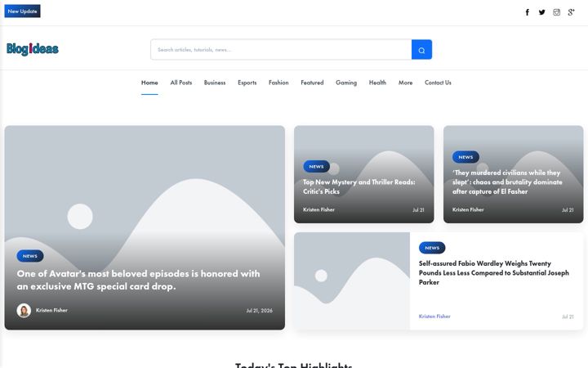Image resolution: width=588 pixels, height=368 pixels.
Task: Open the Fashion menu item
Action: 278,83
